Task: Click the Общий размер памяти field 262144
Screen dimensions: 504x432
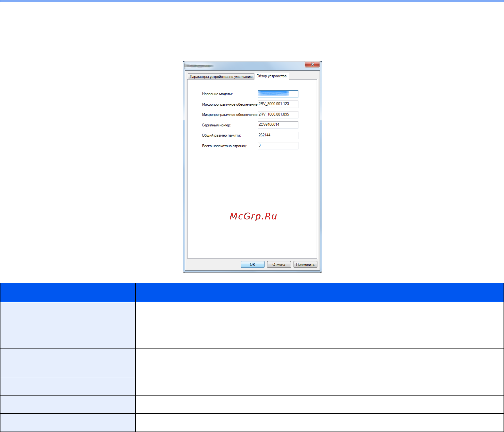Action: click(278, 135)
